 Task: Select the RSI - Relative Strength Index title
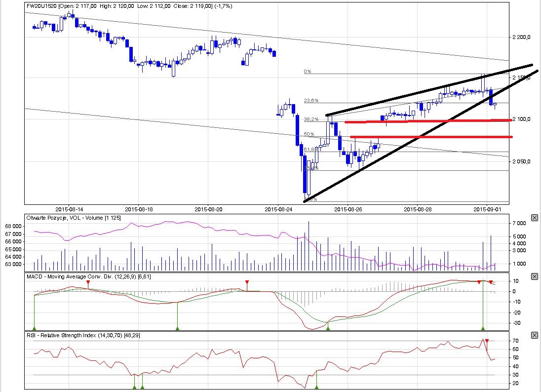pyautogui.click(x=83, y=335)
